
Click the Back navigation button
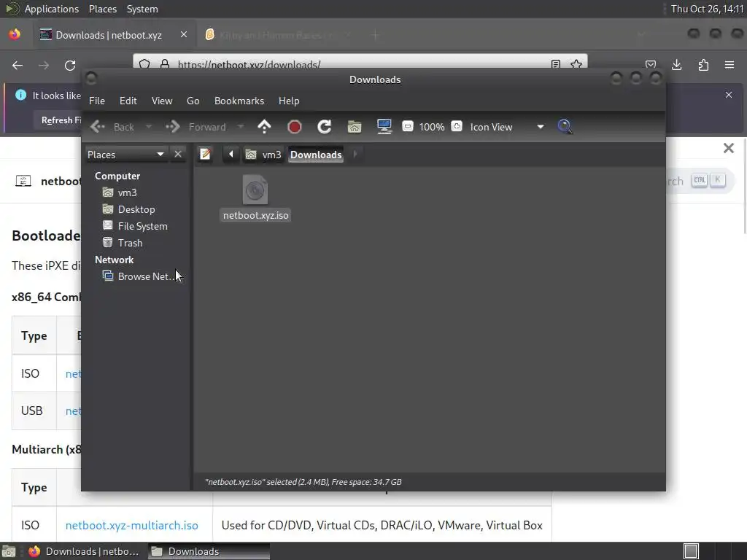click(112, 127)
